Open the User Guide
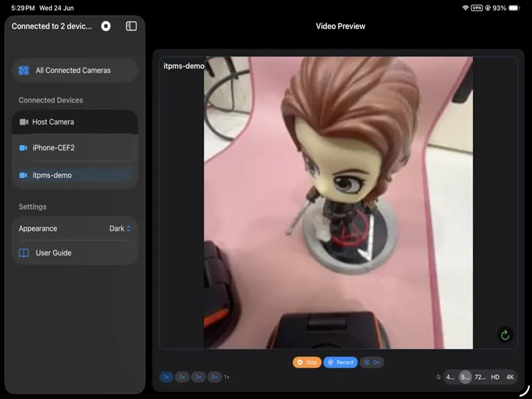 [75, 253]
